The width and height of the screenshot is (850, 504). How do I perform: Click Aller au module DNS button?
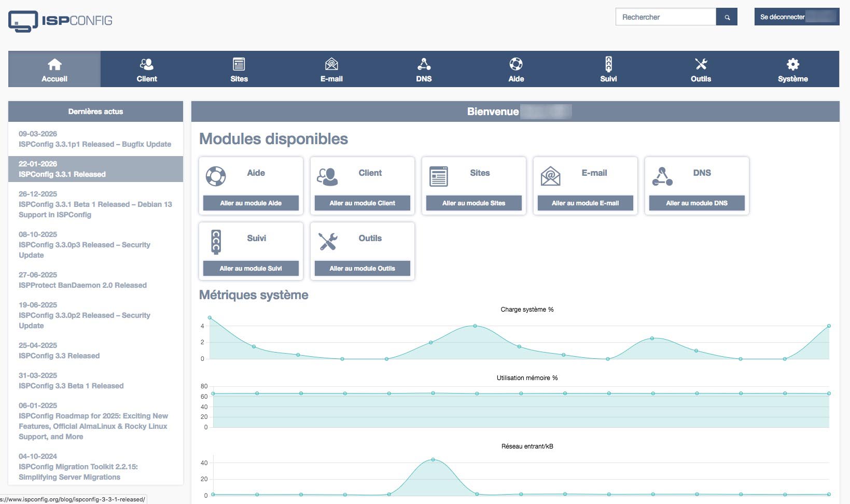(697, 203)
